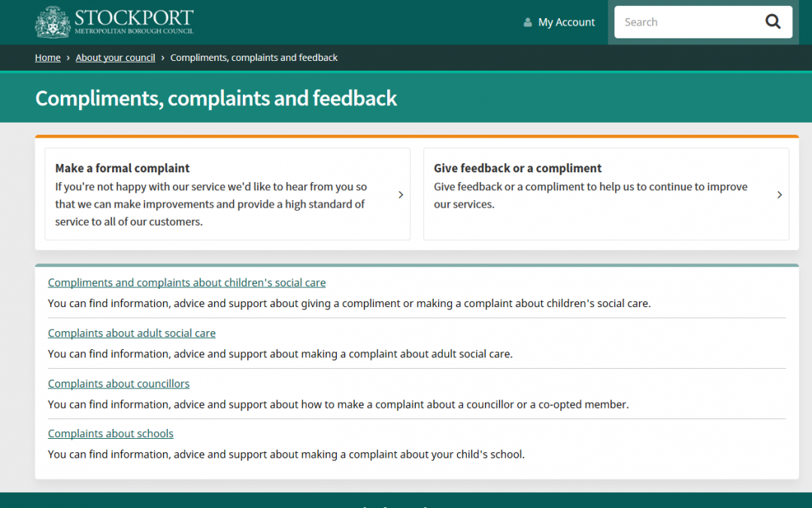Open About your council breadcrumb
The width and height of the screenshot is (812, 508).
pyautogui.click(x=116, y=57)
